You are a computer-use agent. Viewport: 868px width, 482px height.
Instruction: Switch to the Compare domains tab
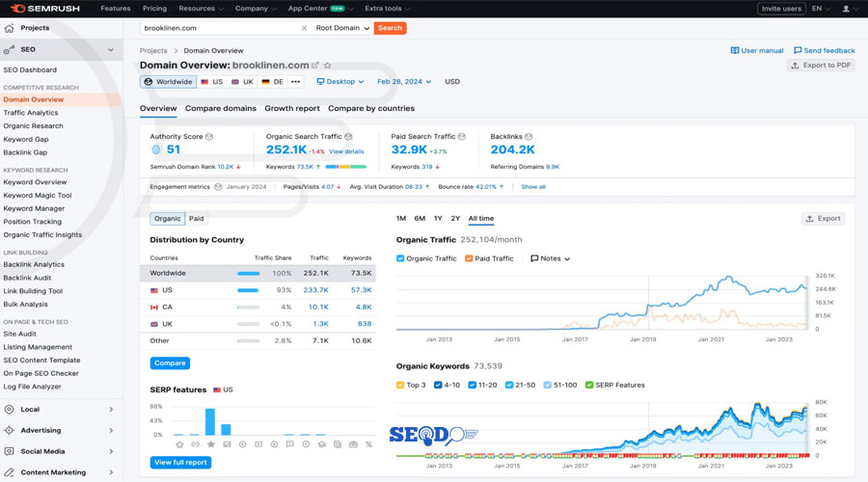point(221,109)
